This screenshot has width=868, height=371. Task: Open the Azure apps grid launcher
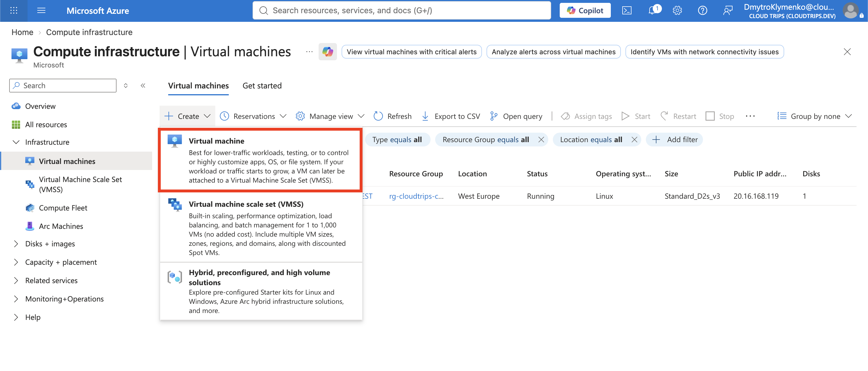(14, 10)
